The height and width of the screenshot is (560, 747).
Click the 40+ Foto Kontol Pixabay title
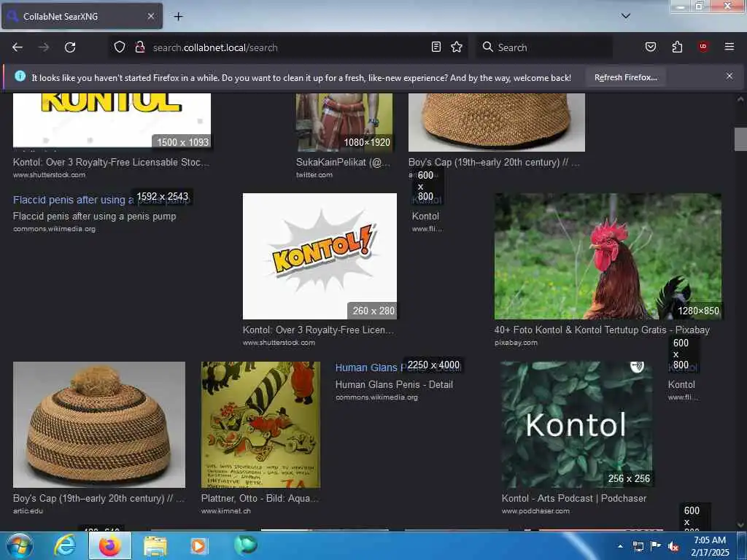click(x=602, y=330)
